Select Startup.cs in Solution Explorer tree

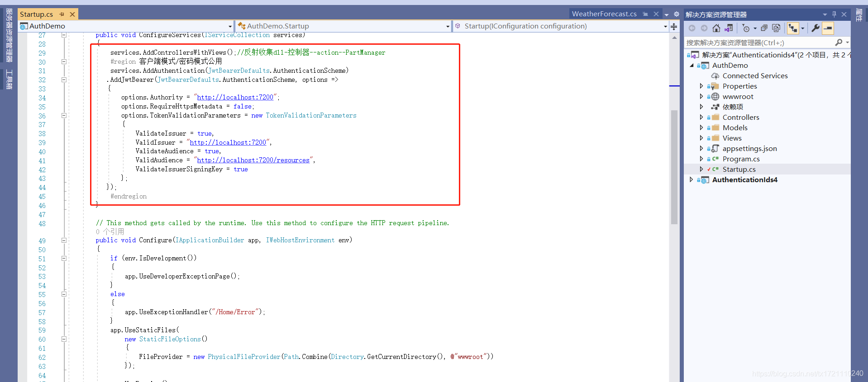point(739,169)
